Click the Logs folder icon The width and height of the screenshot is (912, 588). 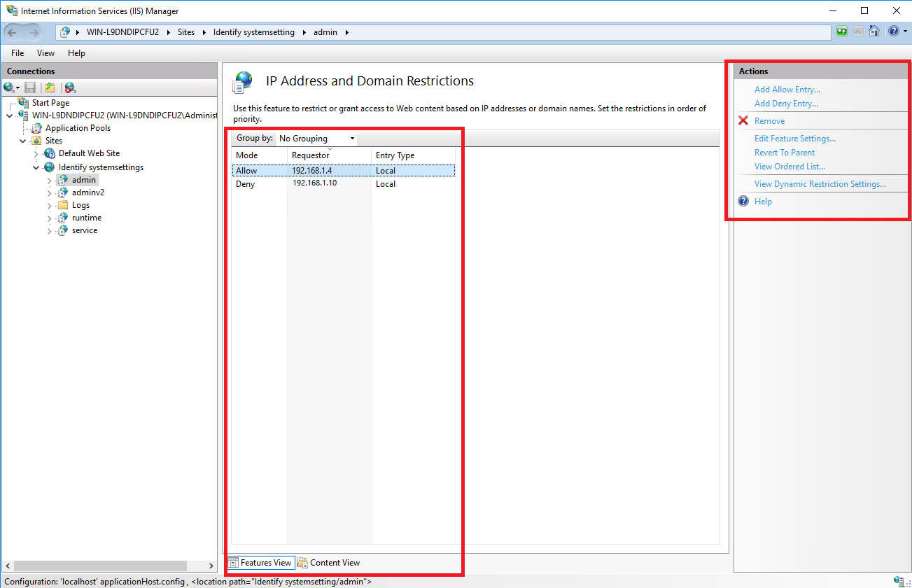pos(64,205)
